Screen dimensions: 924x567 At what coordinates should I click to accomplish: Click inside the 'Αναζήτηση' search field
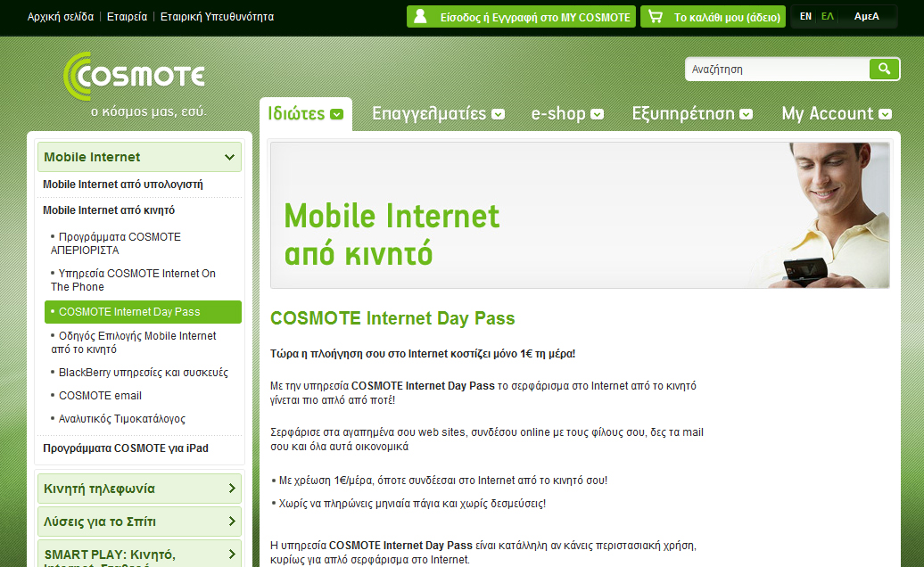click(x=776, y=69)
